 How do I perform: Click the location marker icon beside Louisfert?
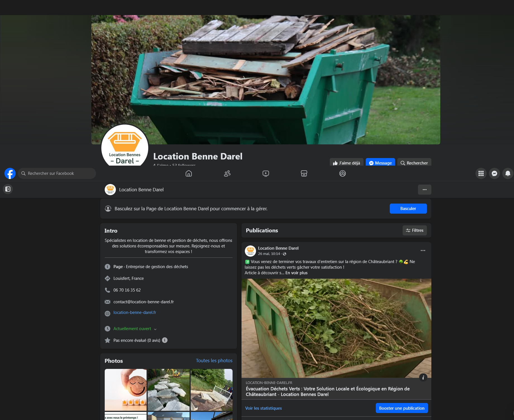coord(107,278)
